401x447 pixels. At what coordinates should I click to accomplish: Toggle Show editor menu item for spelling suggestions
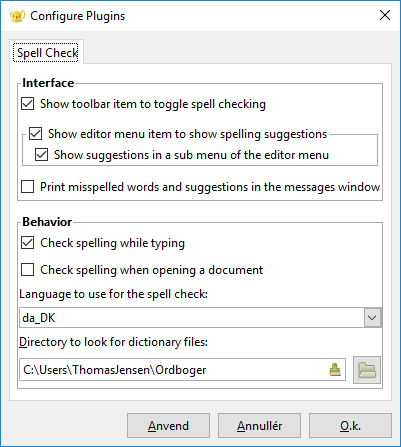(35, 134)
